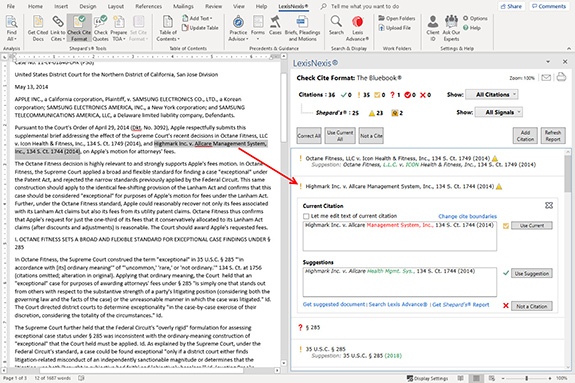This screenshot has height=383, width=575.
Task: Click the zoom out minus button
Action: (x=503, y=378)
